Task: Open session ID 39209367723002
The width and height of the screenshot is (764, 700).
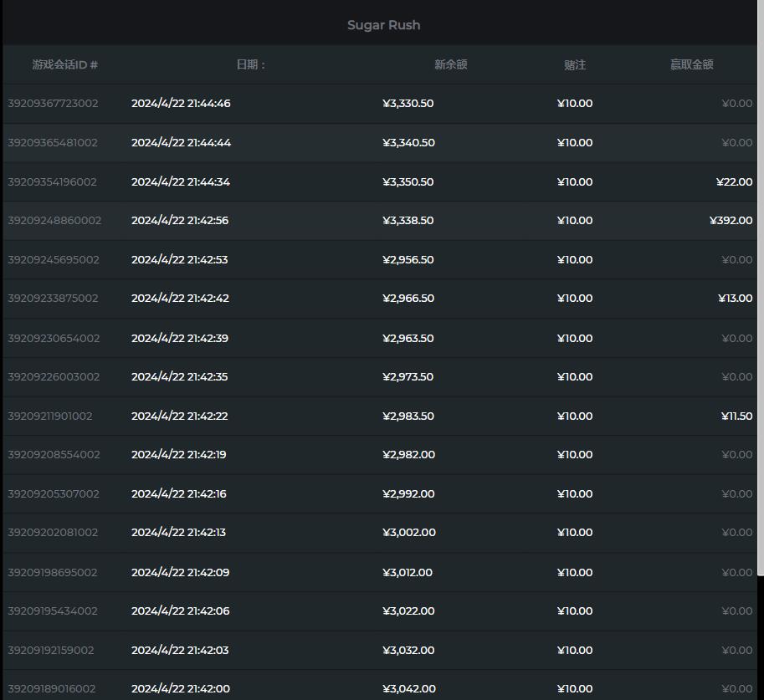Action: click(x=53, y=104)
